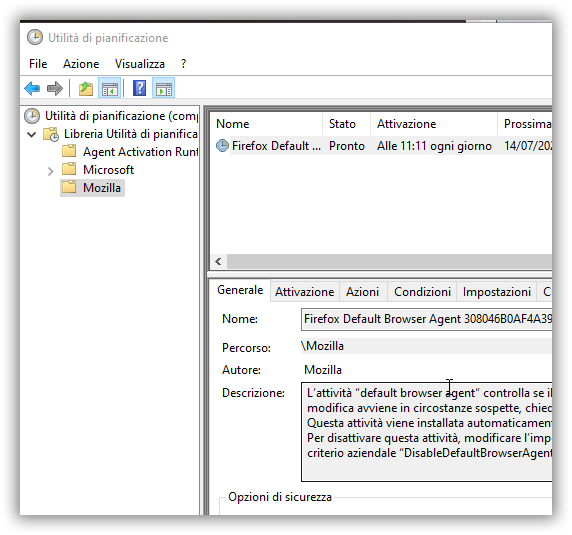The width and height of the screenshot is (572, 535).
Task: Switch to the Generale tab
Action: click(240, 290)
